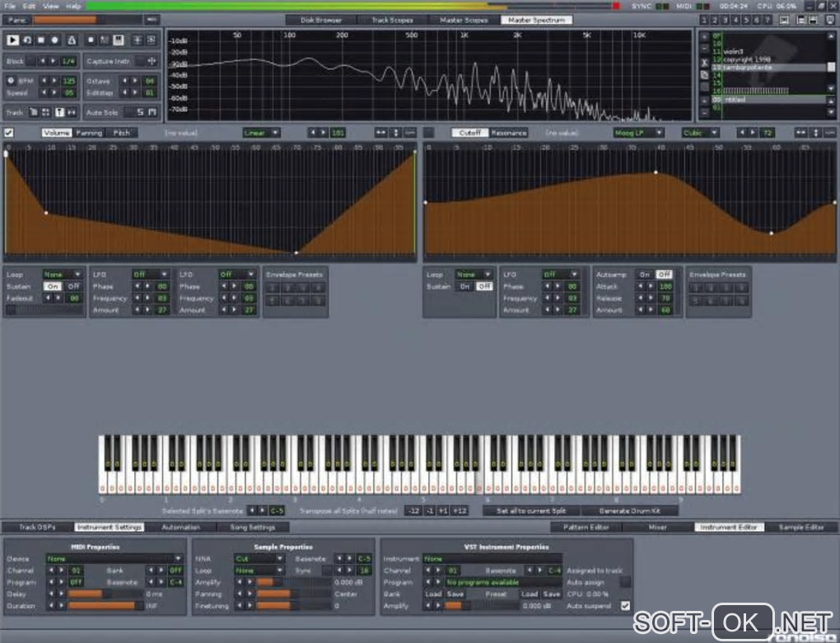Open the first LFO type dropdown in volume section

click(x=150, y=275)
